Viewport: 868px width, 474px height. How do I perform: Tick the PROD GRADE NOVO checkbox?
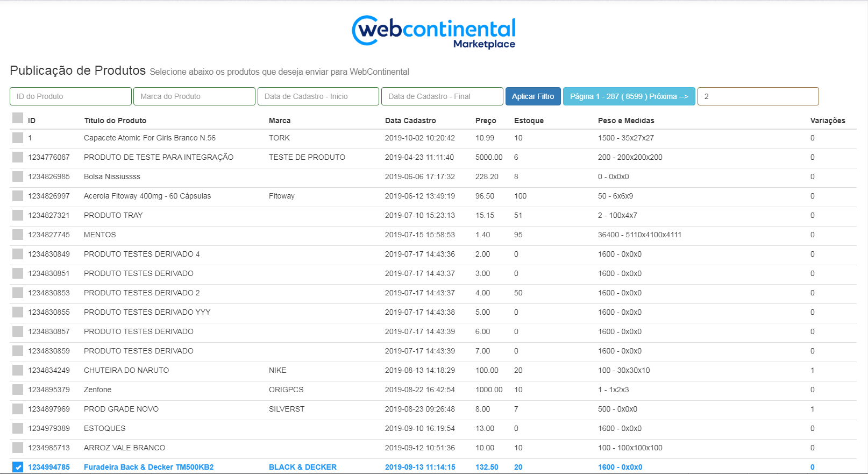coord(18,409)
